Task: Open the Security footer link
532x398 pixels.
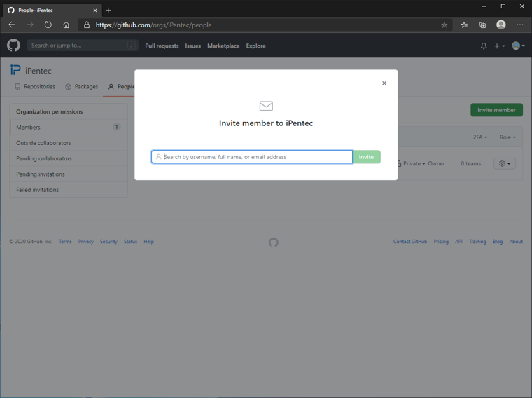Action: [x=108, y=242]
